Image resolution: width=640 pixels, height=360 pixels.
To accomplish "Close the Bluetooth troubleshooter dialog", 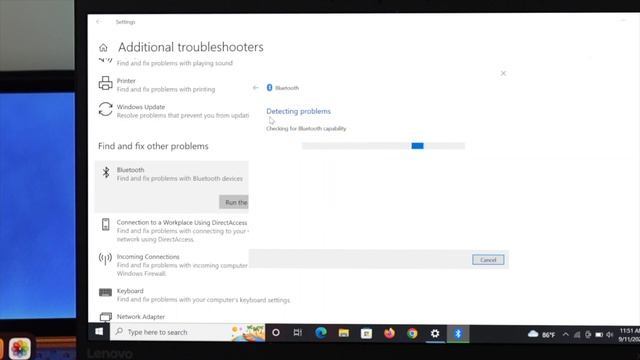I will 503,73.
